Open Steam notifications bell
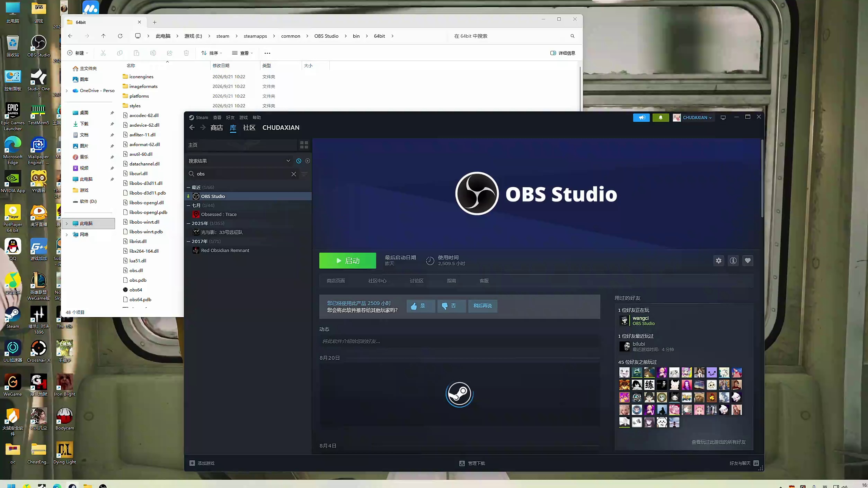 661,118
